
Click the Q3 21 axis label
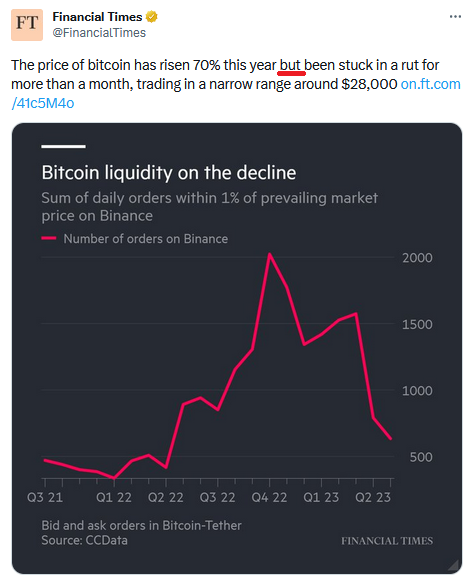pos(45,497)
